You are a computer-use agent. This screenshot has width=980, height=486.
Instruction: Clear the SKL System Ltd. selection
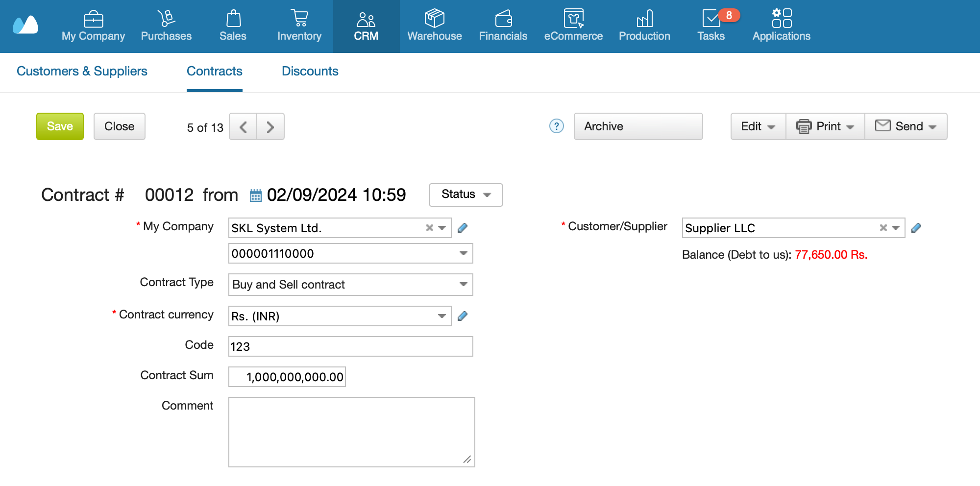429,228
